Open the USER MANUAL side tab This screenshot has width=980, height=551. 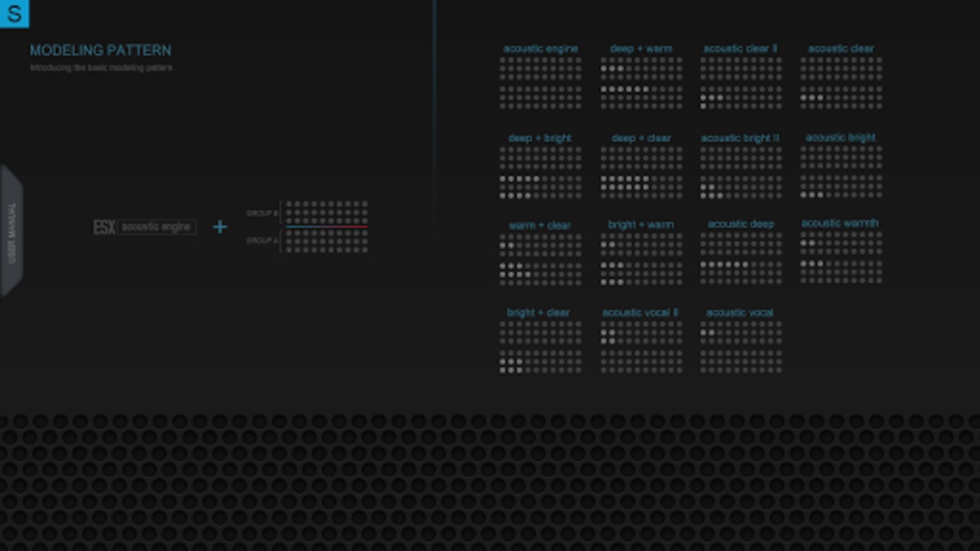click(11, 231)
